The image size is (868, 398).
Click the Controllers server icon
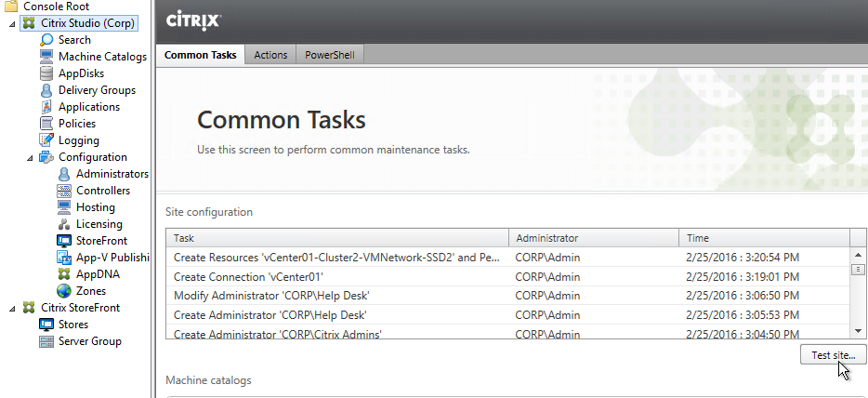pyautogui.click(x=65, y=191)
